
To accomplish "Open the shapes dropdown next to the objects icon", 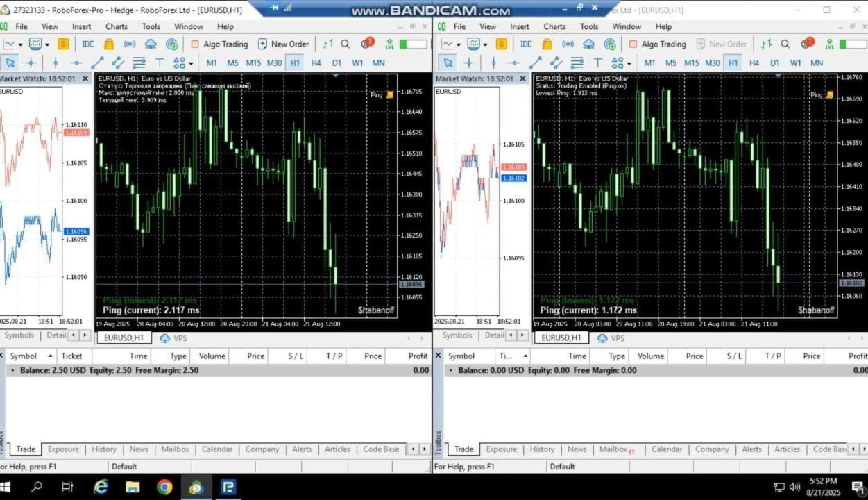I will coord(192,62).
